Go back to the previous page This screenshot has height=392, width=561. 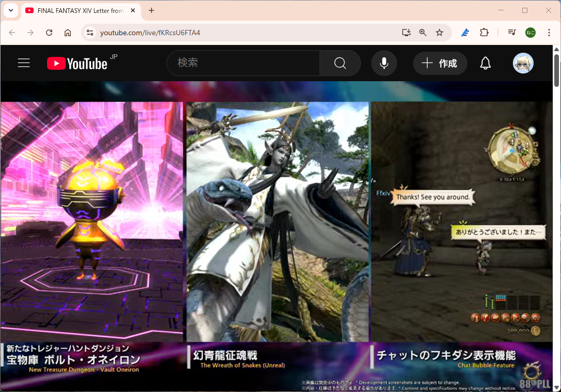pos(12,33)
